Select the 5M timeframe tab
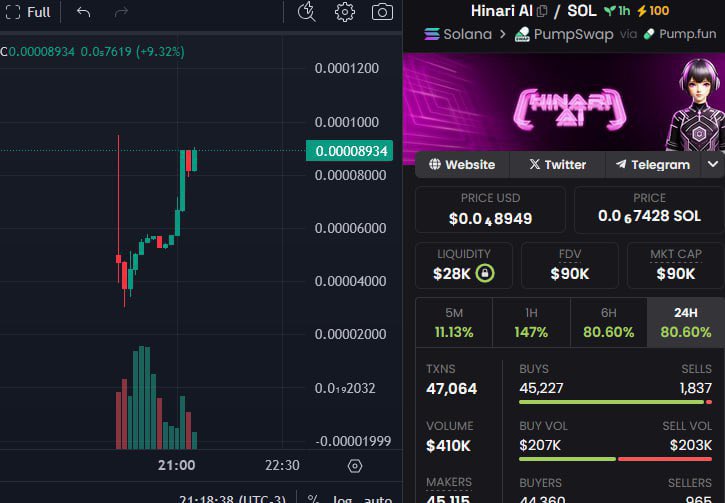 tap(454, 323)
